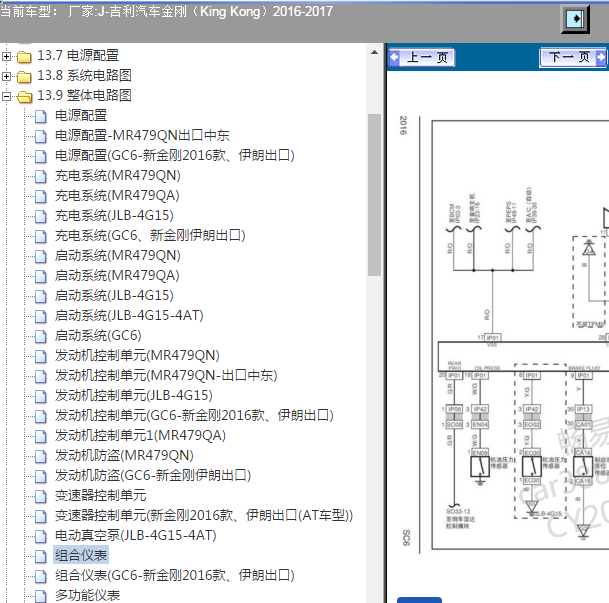Click page icon beside 充电系统(JLB-4G15)
This screenshot has width=609, height=603.
pos(40,216)
